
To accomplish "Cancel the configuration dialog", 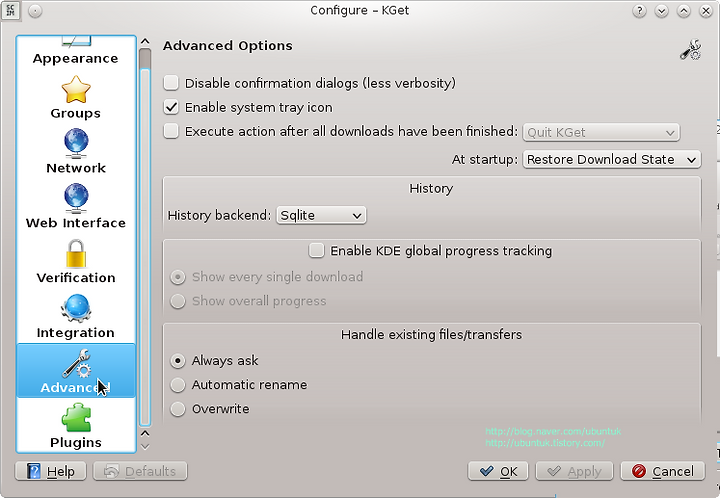I will (663, 471).
